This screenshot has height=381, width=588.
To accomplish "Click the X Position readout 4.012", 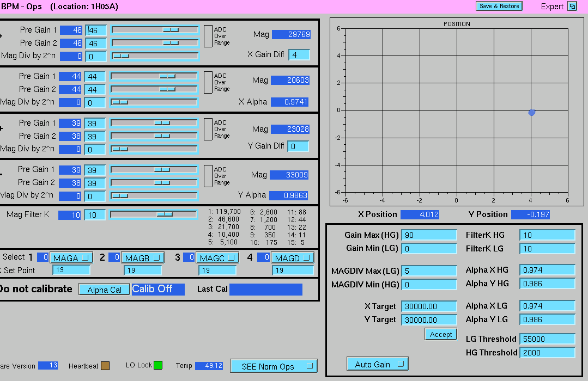I will point(420,214).
